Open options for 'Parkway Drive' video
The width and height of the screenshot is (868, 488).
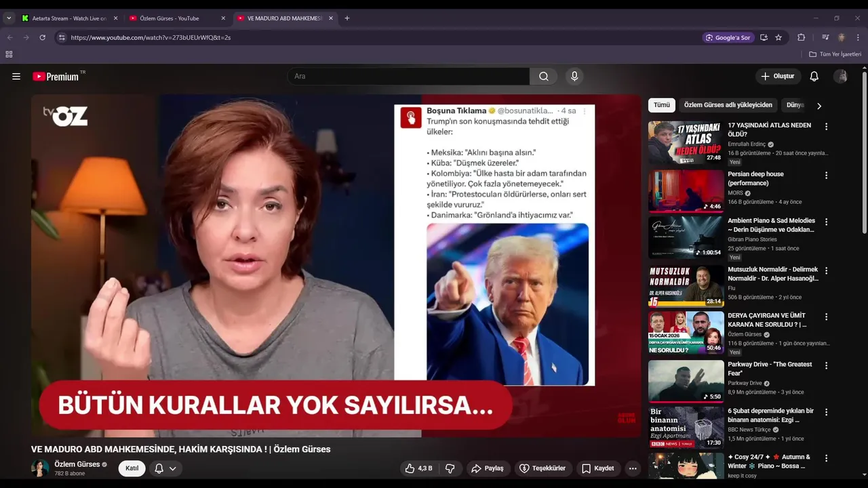point(826,365)
